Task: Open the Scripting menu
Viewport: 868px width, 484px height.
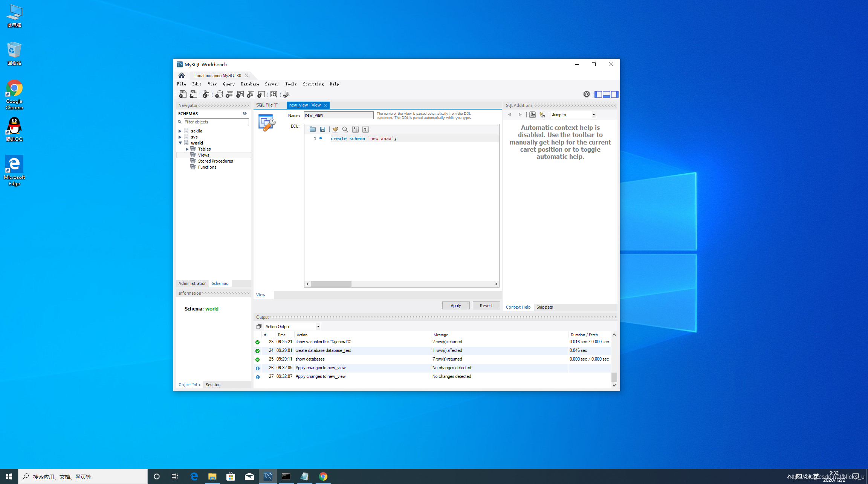Action: (313, 84)
